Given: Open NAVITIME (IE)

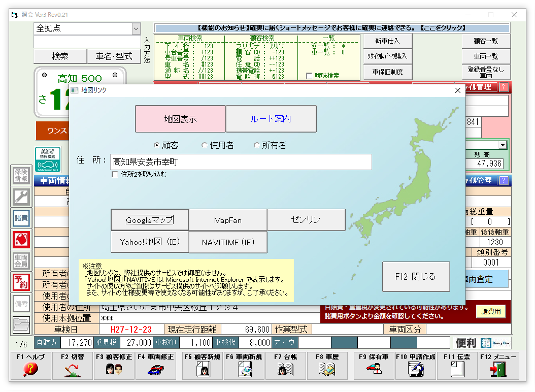Looking at the screenshot, I should (x=228, y=242).
